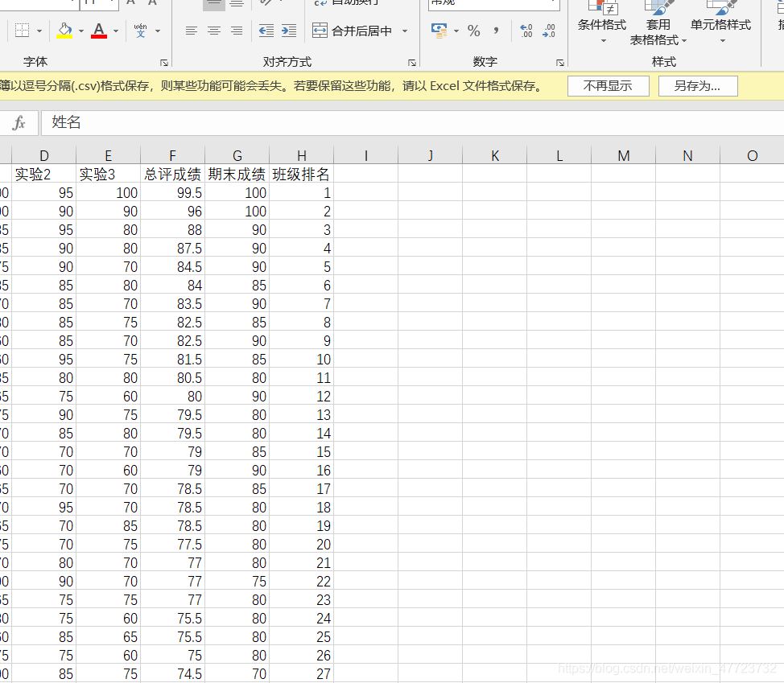Select column K header

[x=494, y=155]
